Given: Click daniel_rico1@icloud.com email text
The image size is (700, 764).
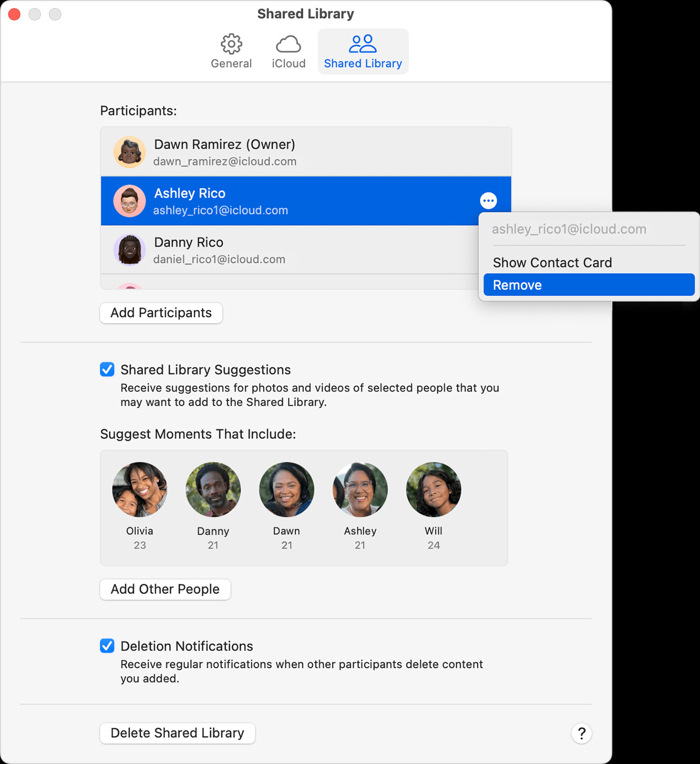Looking at the screenshot, I should click(219, 259).
